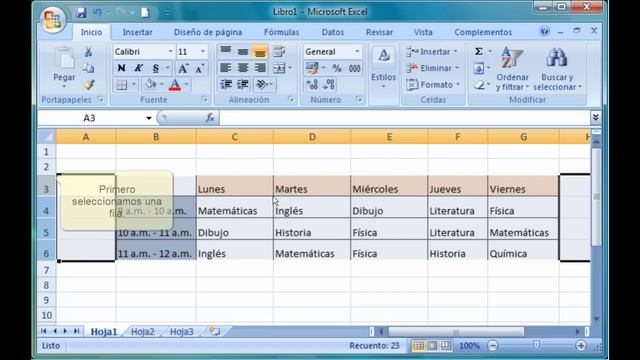Expand the formula bar
Viewport: 640px width, 360px height.
595,118
